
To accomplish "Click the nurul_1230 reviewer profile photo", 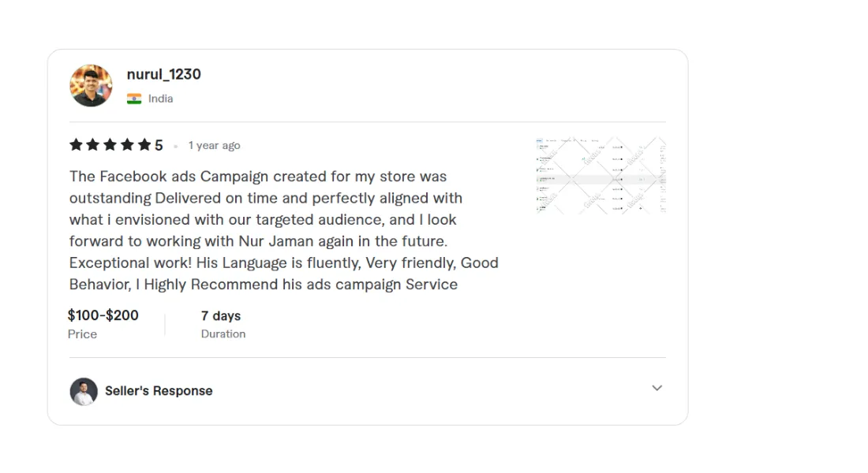I will coord(91,85).
